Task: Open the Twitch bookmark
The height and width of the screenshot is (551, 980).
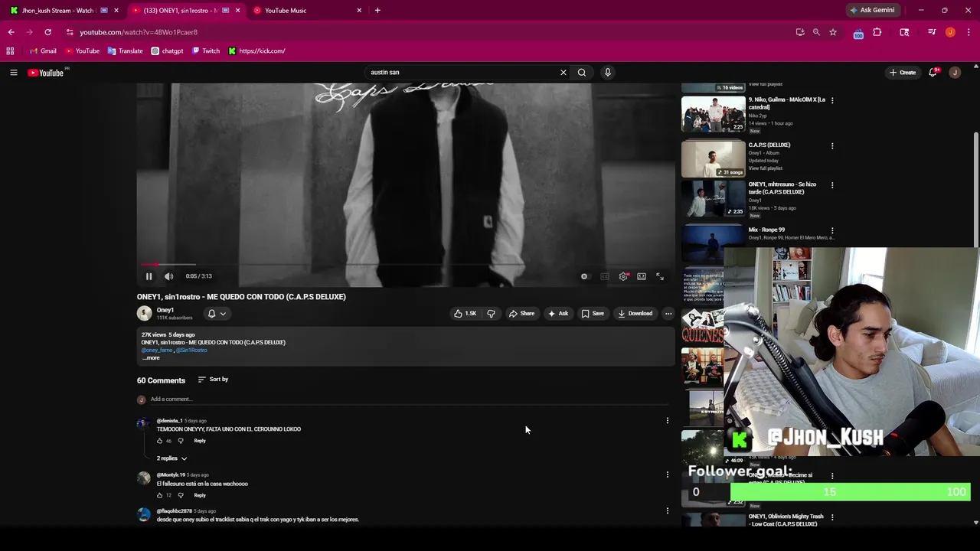Action: 206,51
